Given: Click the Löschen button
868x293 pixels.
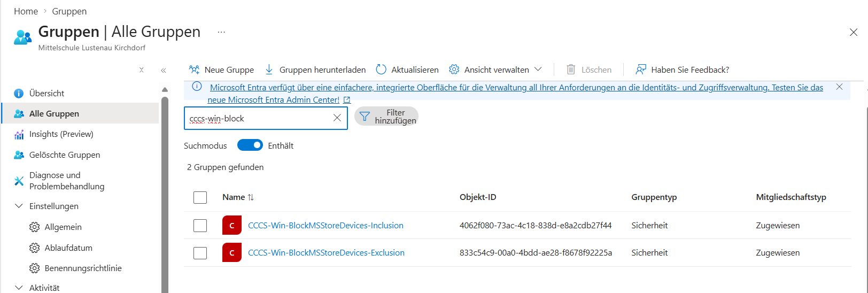Looking at the screenshot, I should pos(589,70).
